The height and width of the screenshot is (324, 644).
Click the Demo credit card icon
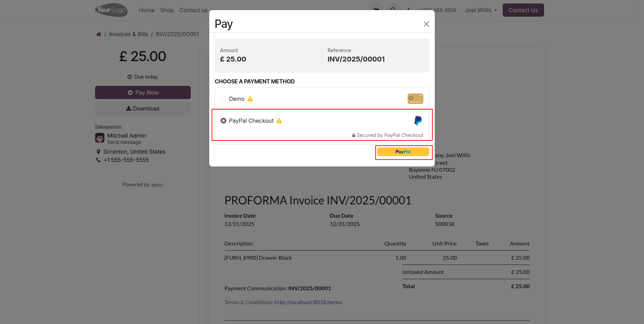tap(415, 99)
